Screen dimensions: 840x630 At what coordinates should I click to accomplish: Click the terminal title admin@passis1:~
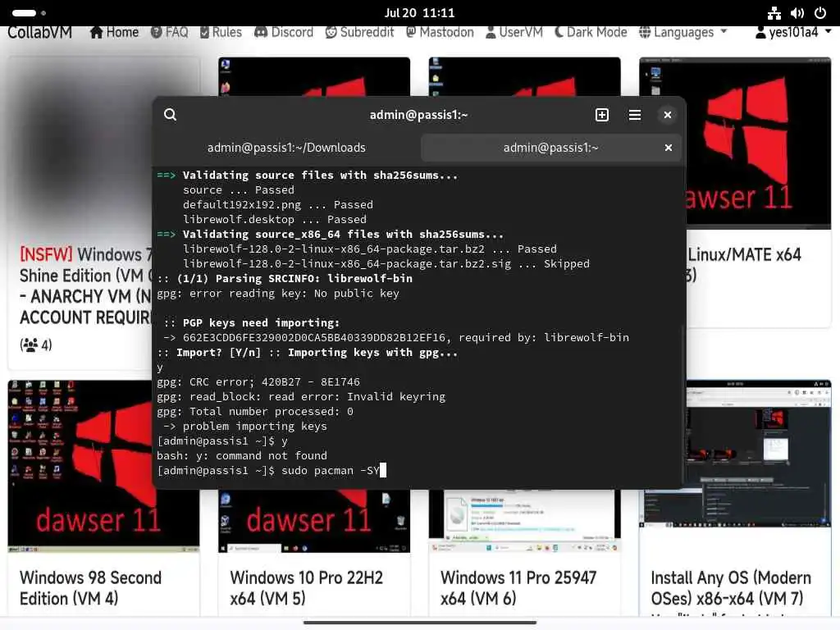419,115
